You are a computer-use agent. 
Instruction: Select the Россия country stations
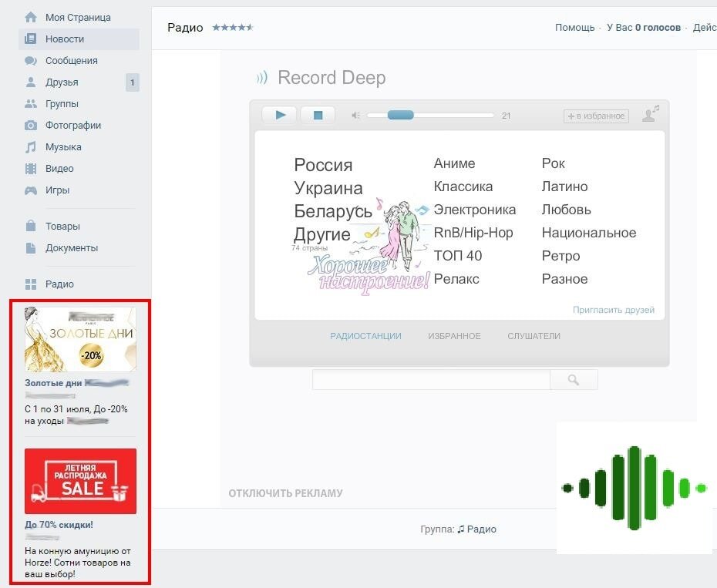pos(323,165)
